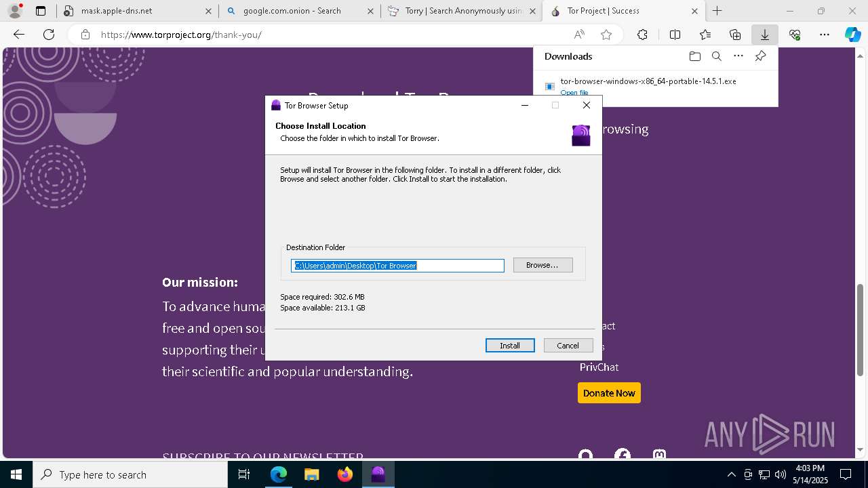
Task: Activate Read aloud icon in address bar
Action: 579,35
